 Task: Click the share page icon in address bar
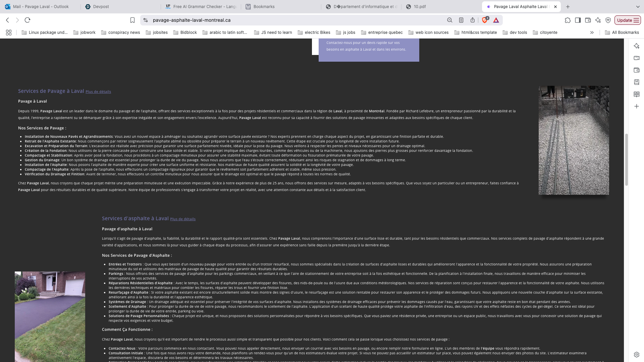click(x=473, y=20)
